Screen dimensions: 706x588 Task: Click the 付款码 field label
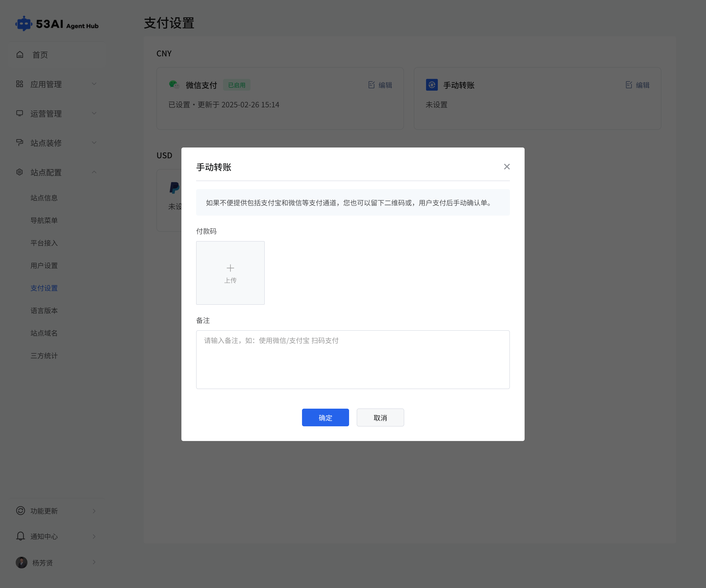click(206, 231)
